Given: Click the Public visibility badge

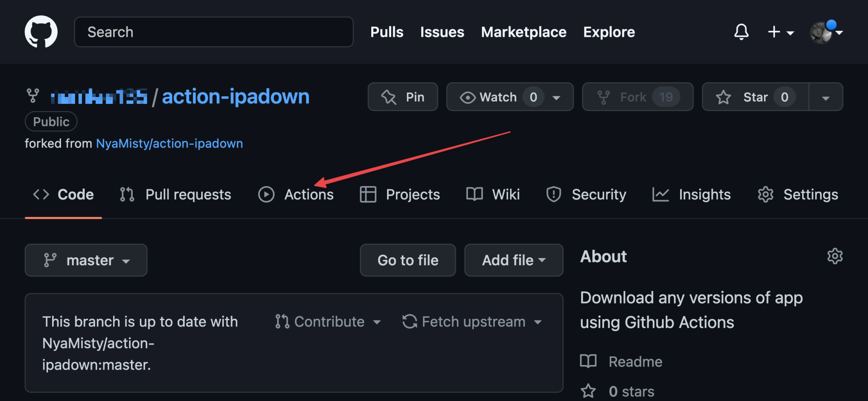Looking at the screenshot, I should point(51,122).
